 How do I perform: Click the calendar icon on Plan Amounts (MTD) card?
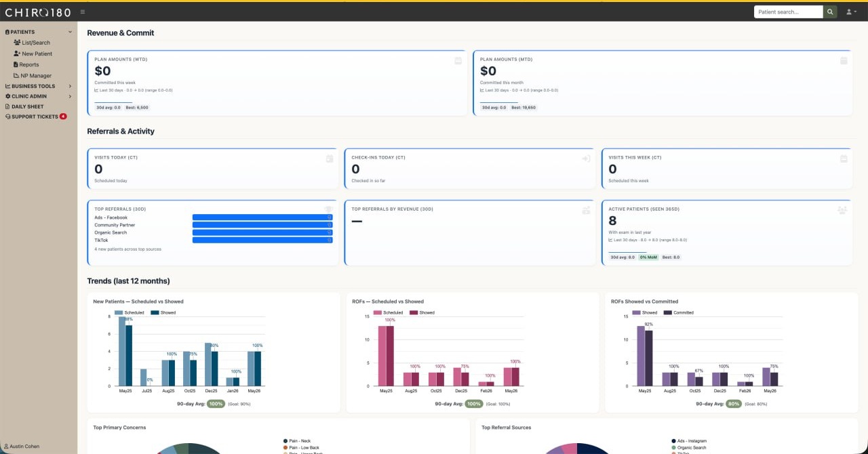click(844, 61)
